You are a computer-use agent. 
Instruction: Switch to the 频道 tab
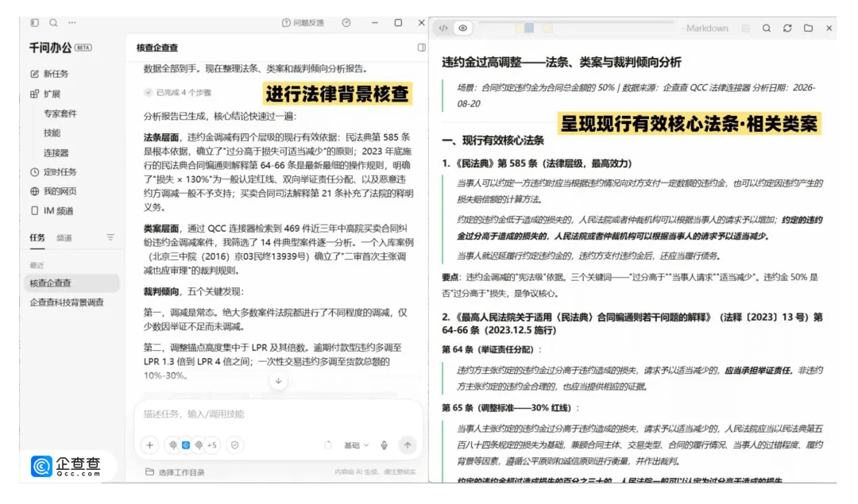(64, 238)
